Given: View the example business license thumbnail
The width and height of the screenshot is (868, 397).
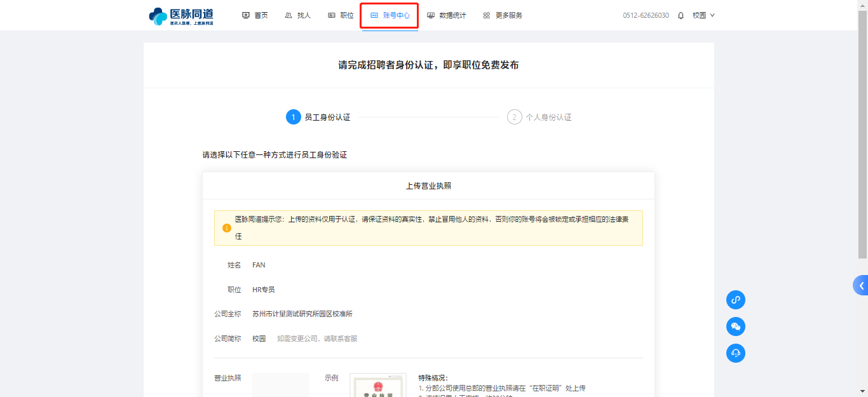Looking at the screenshot, I should [x=377, y=386].
